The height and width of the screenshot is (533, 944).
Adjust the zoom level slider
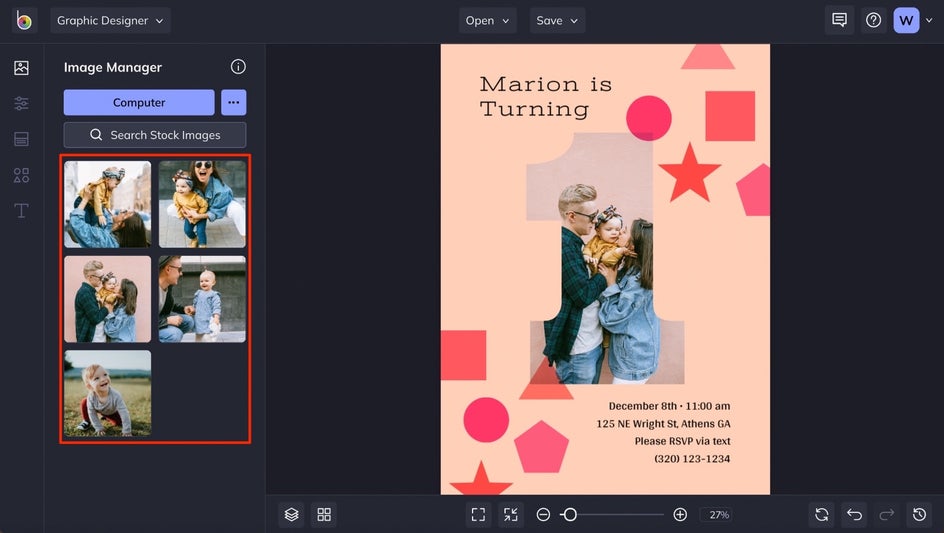(x=570, y=514)
